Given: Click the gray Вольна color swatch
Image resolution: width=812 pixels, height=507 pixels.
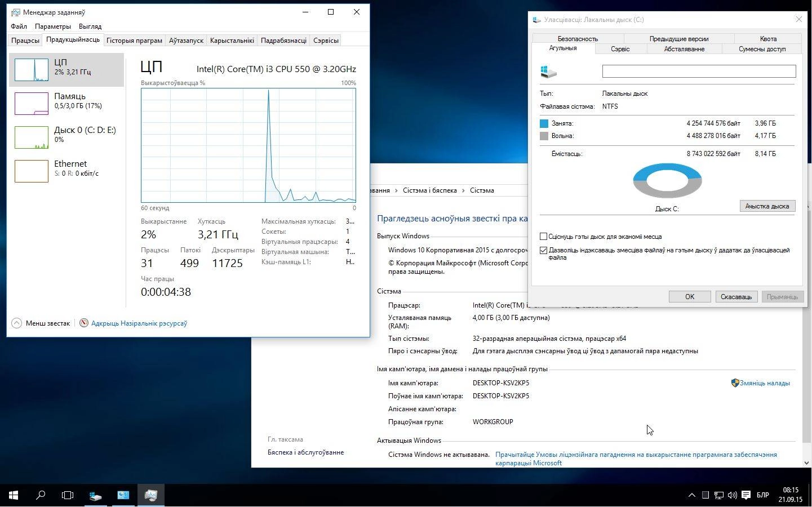Looking at the screenshot, I should coord(544,136).
